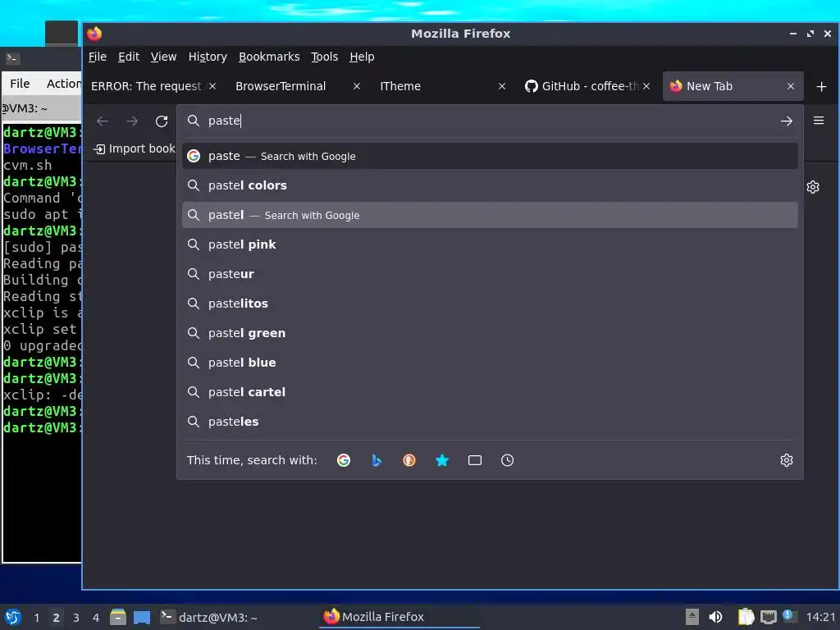The image size is (840, 630).
Task: Choose 'pastelitos' suggestion
Action: point(490,304)
